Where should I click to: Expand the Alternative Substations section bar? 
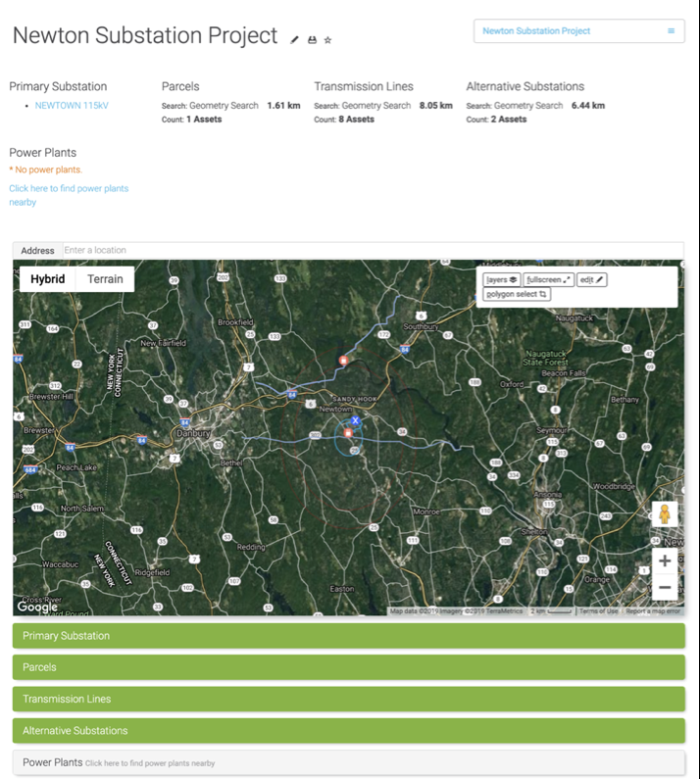pyautogui.click(x=348, y=730)
